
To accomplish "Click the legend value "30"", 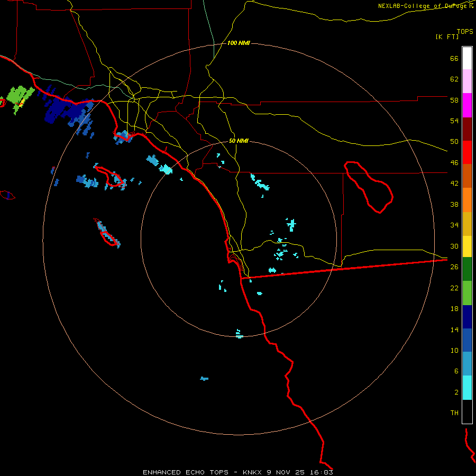I will pos(454,246).
